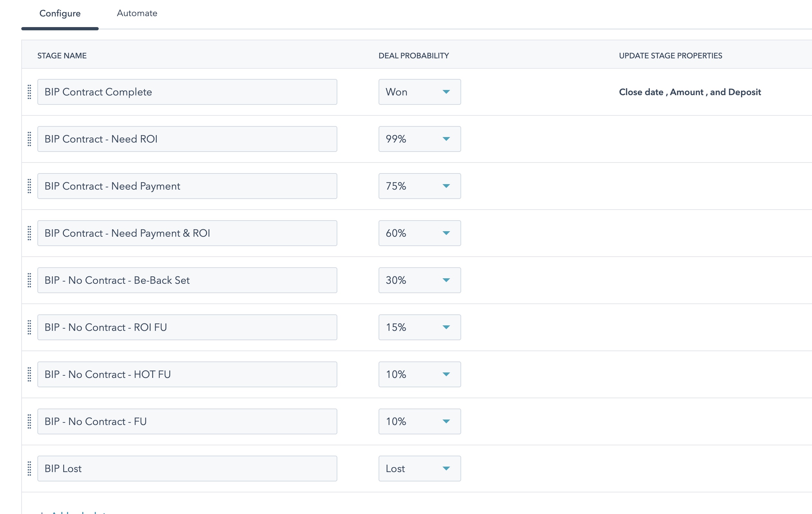Select the drag handle next to BIP Contract - Need Payment
The width and height of the screenshot is (812, 514).
tap(29, 186)
